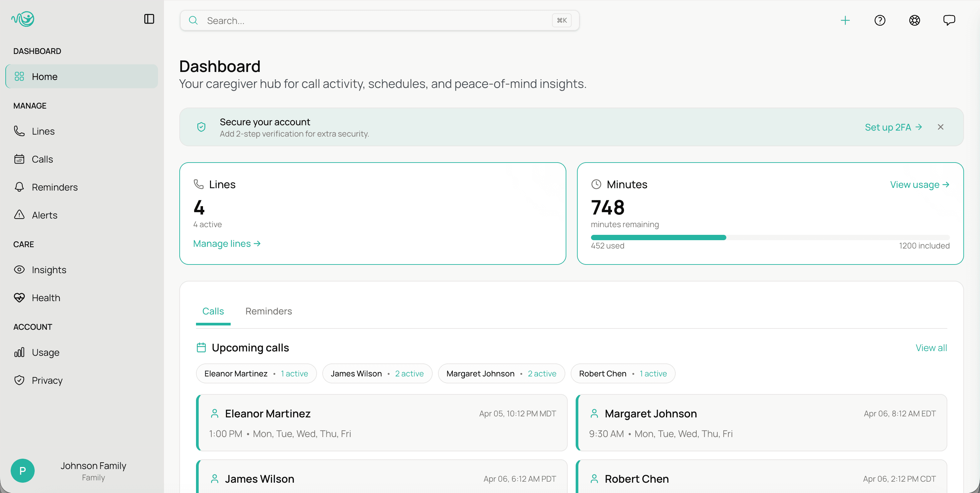Image resolution: width=980 pixels, height=493 pixels.
Task: Collapse the left sidebar panel
Action: [x=149, y=19]
